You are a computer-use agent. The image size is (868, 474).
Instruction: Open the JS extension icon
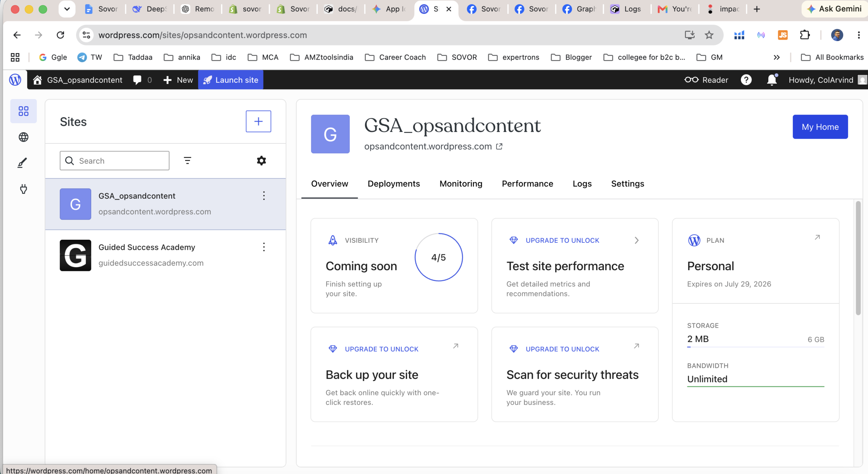(x=783, y=35)
